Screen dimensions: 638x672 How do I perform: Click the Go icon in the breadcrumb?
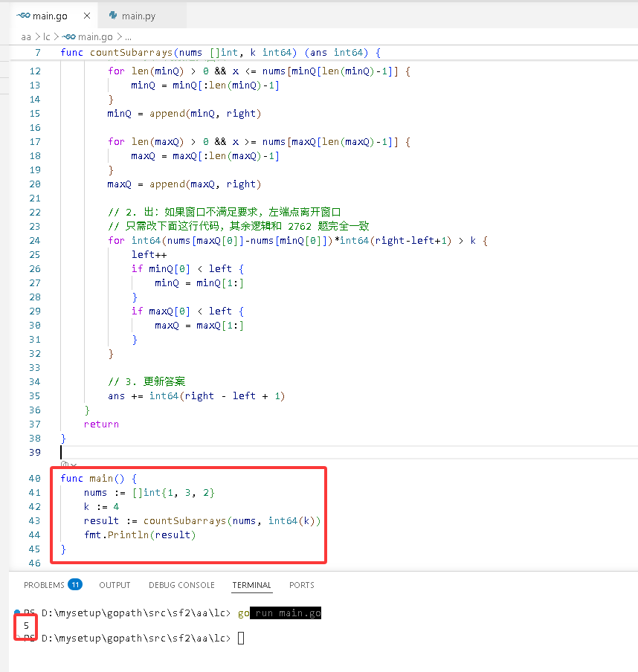click(68, 37)
